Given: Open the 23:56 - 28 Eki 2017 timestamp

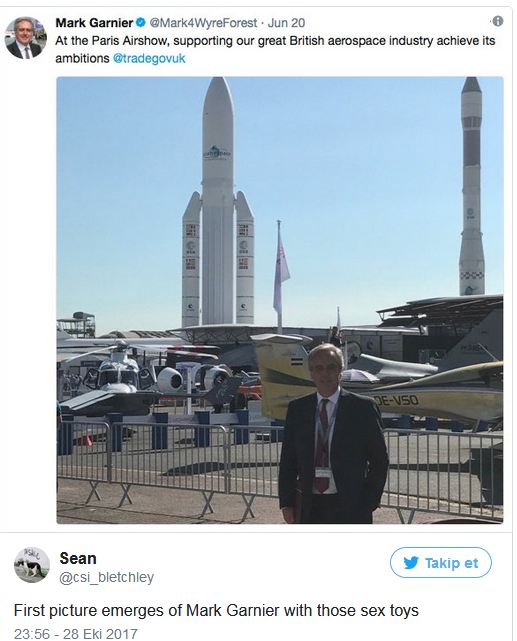Looking at the screenshot, I should [x=76, y=634].
